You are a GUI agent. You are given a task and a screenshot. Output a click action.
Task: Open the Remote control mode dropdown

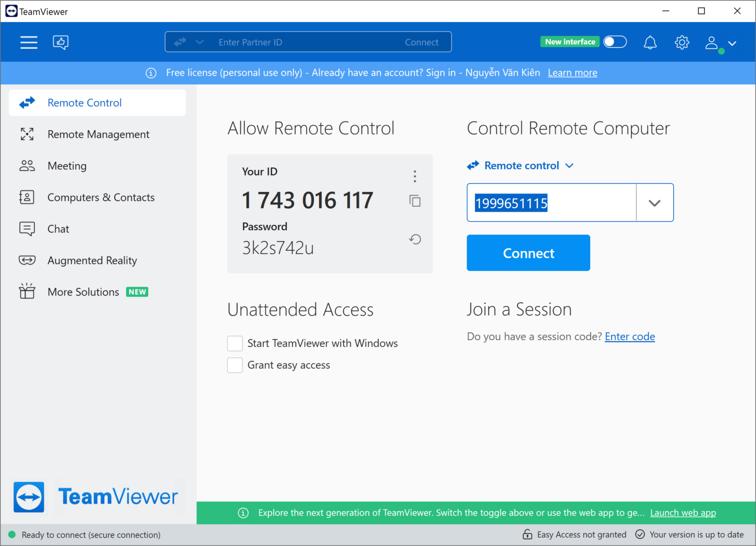point(569,165)
